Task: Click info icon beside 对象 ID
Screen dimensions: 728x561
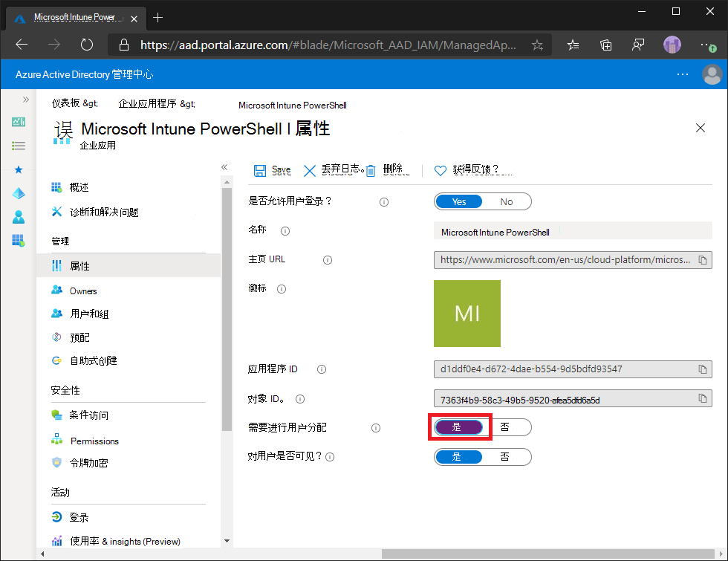Action: (300, 399)
